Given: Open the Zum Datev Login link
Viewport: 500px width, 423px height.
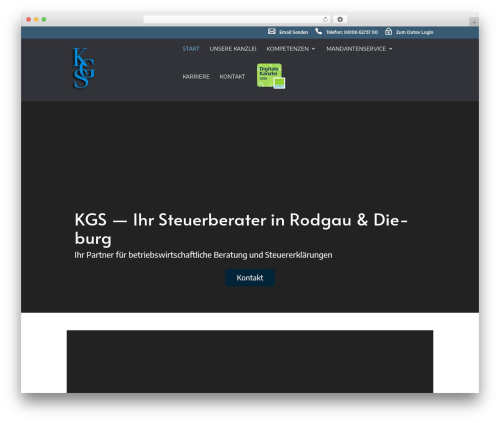Looking at the screenshot, I should [x=414, y=32].
